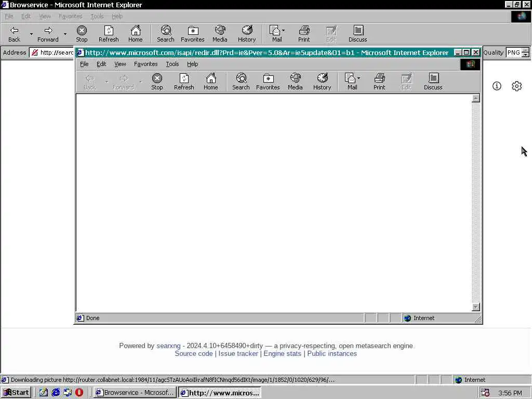Open Search in the front Internet Explorer window
This screenshot has height=399, width=532.
pos(241,82)
